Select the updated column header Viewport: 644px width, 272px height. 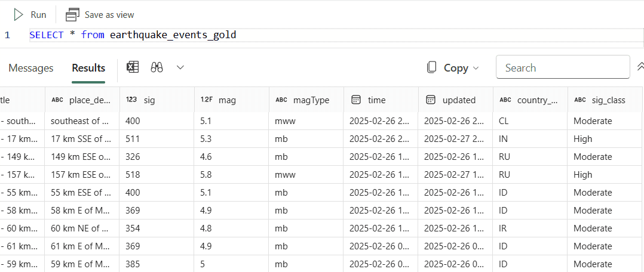(456, 100)
